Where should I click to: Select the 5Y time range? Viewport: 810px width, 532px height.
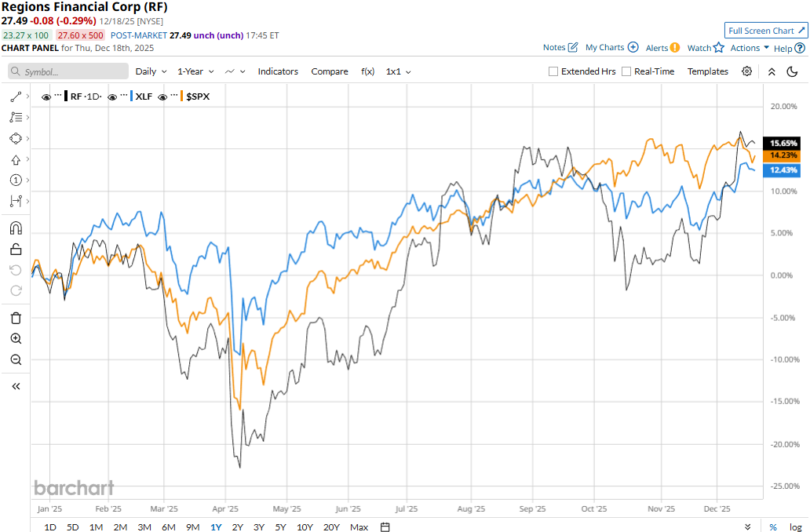pyautogui.click(x=280, y=527)
